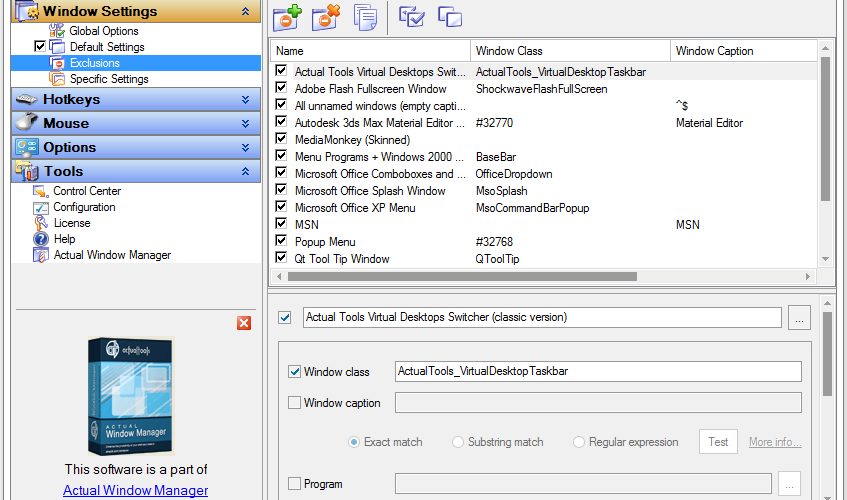Open the License item
847x500 pixels.
(x=72, y=223)
